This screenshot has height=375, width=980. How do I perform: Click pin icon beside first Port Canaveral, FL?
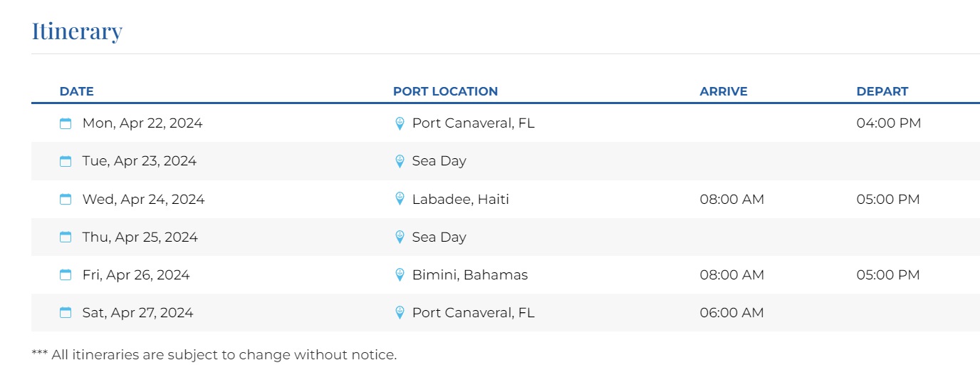click(400, 124)
